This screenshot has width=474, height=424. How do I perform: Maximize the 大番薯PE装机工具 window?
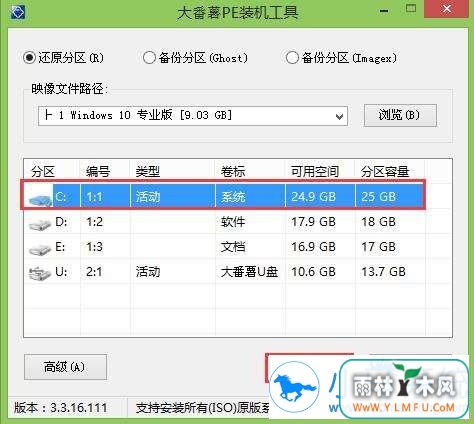pyautogui.click(x=411, y=9)
